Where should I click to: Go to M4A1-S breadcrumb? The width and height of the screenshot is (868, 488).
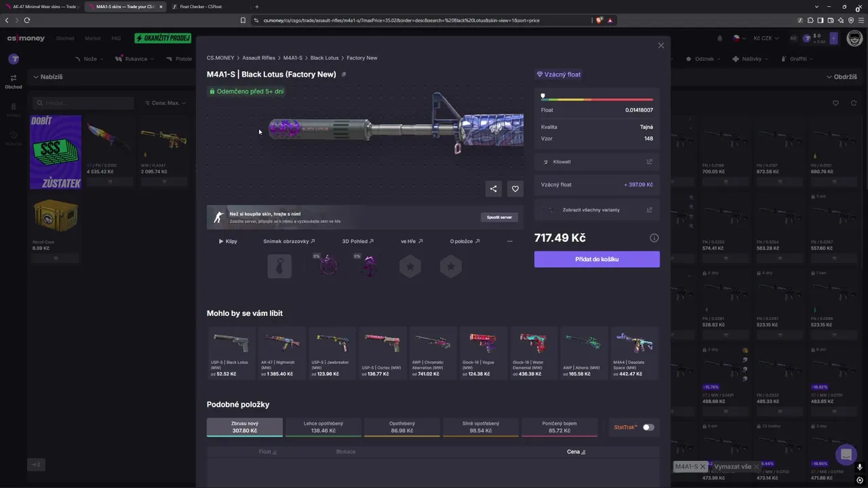click(x=293, y=58)
